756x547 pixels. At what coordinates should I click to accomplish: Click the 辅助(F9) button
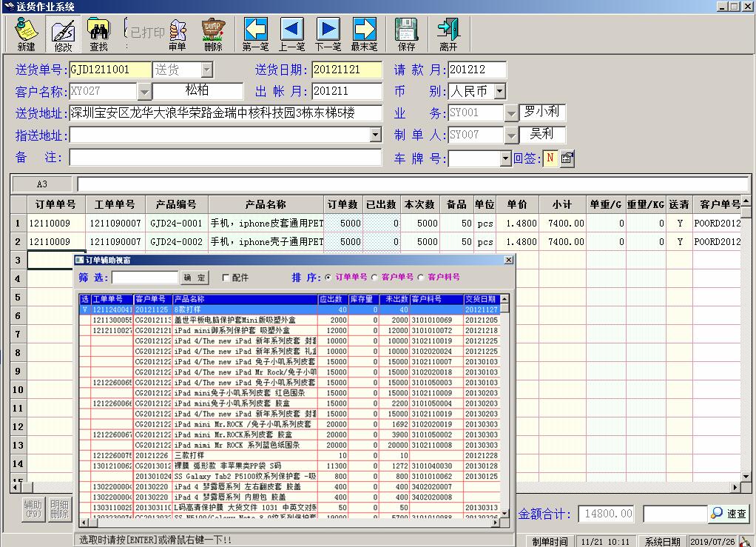click(34, 509)
